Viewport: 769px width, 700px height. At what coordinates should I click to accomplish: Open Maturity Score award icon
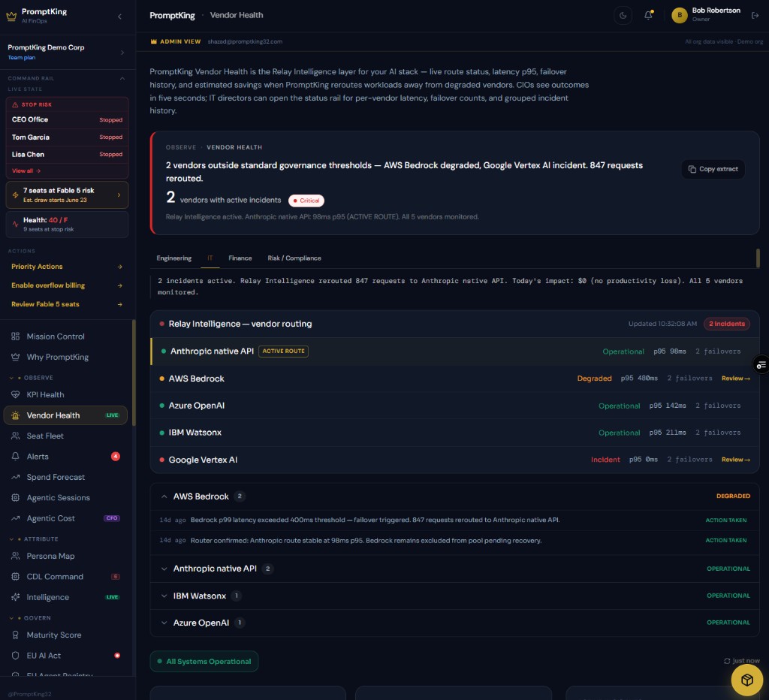(x=16, y=635)
